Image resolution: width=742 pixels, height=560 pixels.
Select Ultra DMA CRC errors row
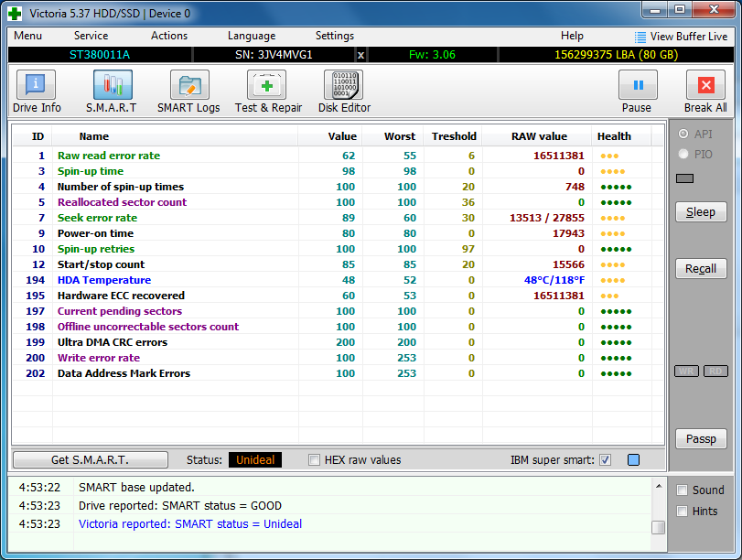coord(338,342)
